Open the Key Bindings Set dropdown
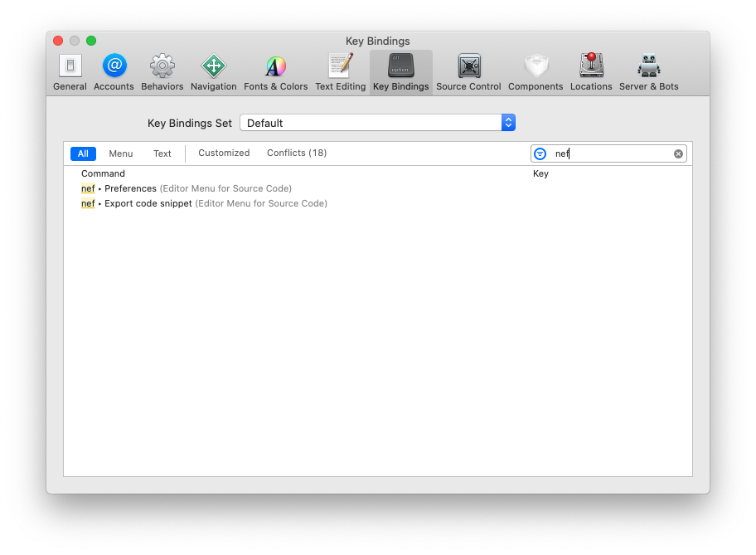The width and height of the screenshot is (756, 555). [377, 123]
